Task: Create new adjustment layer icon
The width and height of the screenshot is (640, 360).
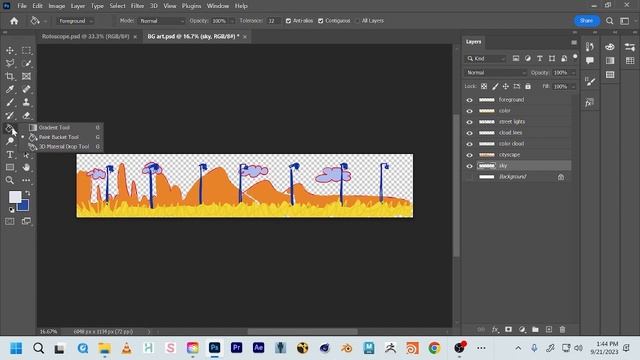Action: click(522, 329)
